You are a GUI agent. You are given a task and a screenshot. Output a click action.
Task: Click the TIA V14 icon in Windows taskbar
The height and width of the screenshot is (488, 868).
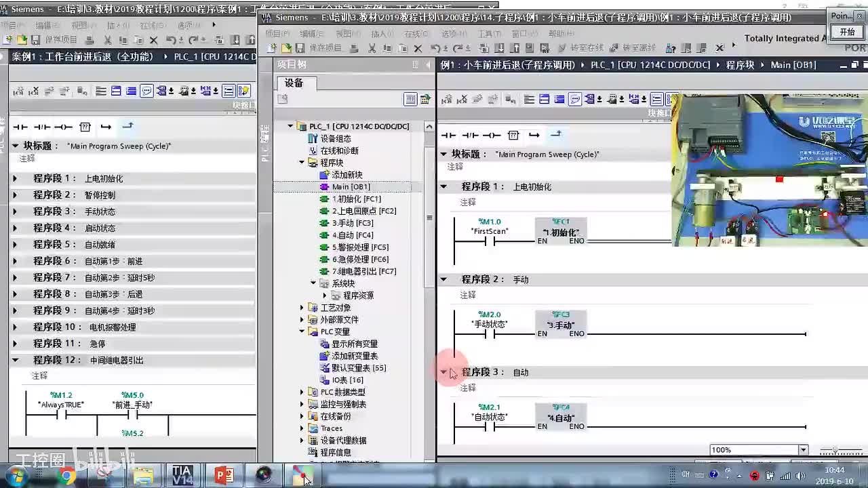point(182,476)
